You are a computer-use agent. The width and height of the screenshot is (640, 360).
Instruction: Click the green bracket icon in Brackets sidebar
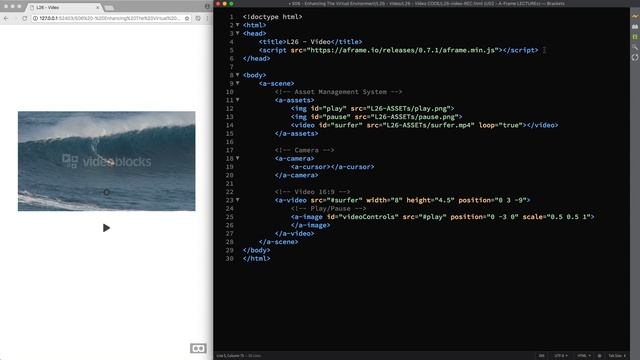point(635,37)
